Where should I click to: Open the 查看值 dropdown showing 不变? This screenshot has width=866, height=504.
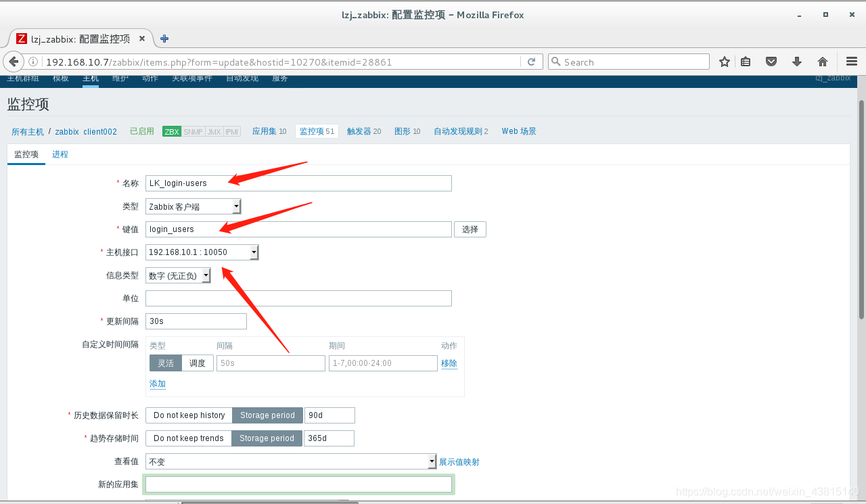pyautogui.click(x=291, y=461)
